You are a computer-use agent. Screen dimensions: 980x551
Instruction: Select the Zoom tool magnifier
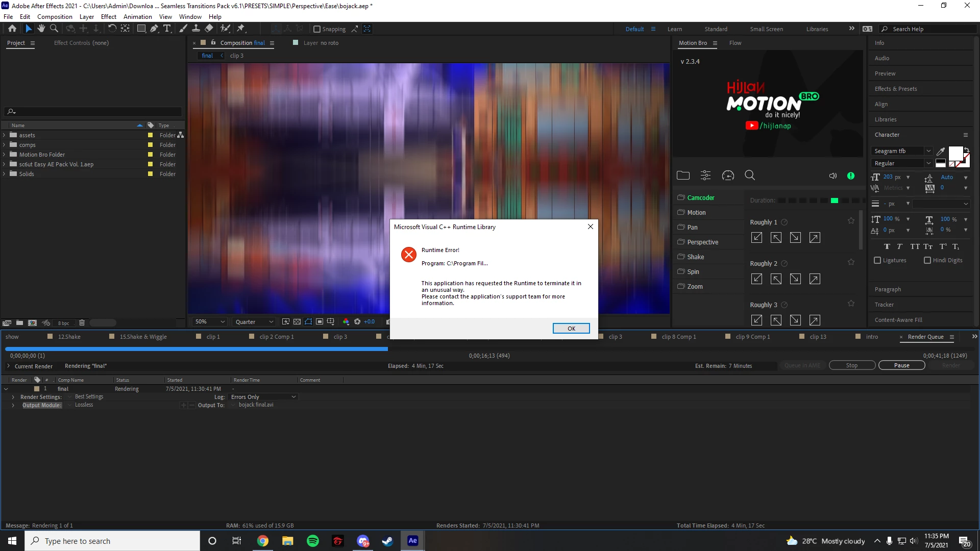(54, 29)
